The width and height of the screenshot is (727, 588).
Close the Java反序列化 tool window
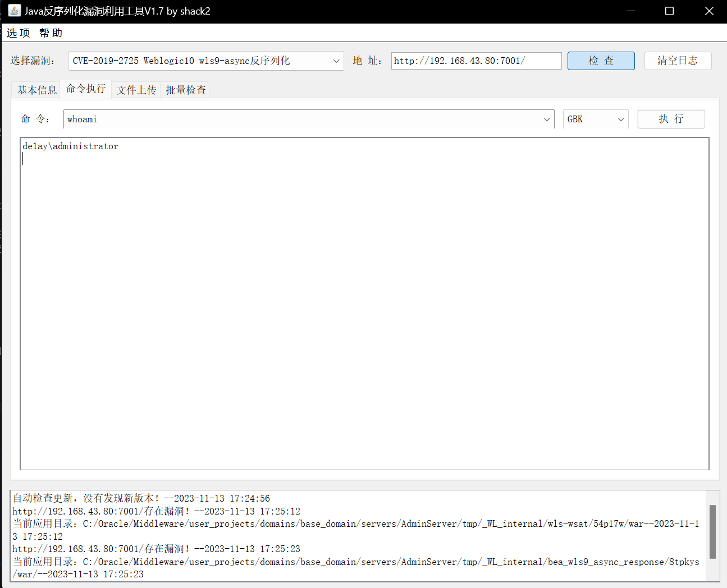tap(709, 11)
